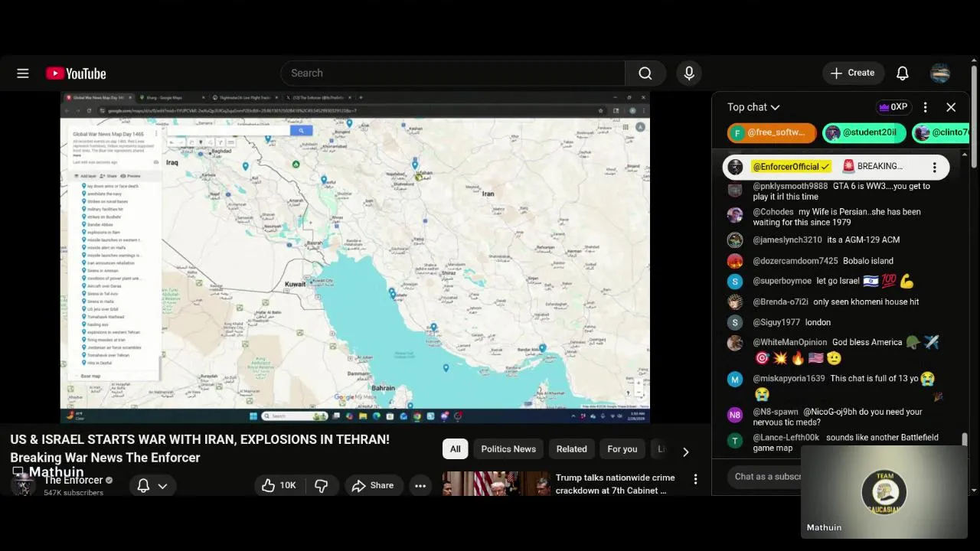Click the 'Chat as a subscriber' input

click(766, 476)
